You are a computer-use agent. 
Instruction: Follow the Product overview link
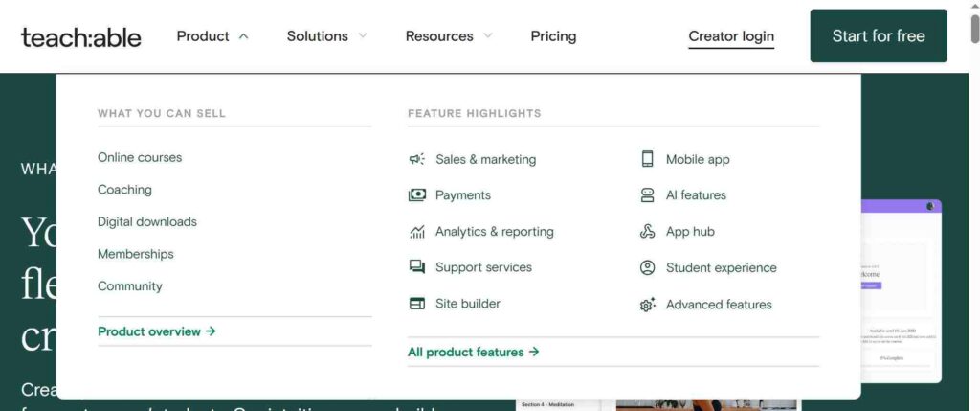[157, 331]
